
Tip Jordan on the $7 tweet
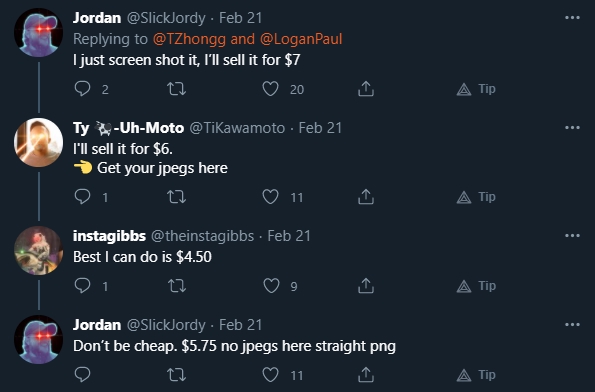(x=476, y=89)
